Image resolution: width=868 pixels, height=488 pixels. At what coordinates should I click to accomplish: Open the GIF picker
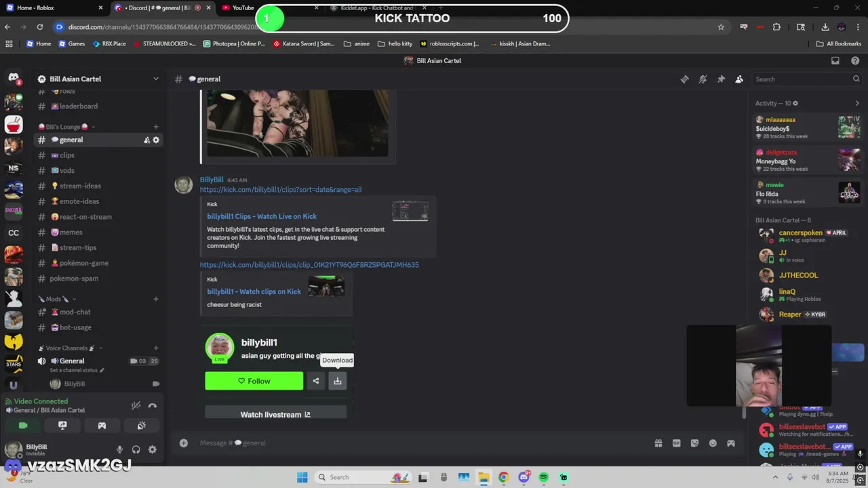tap(676, 443)
